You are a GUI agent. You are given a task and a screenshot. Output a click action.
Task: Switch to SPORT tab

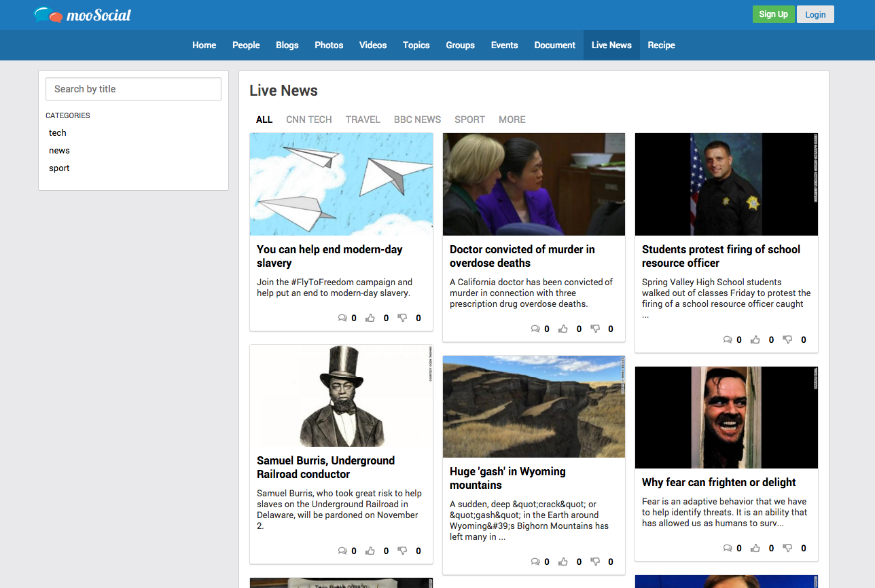point(470,120)
